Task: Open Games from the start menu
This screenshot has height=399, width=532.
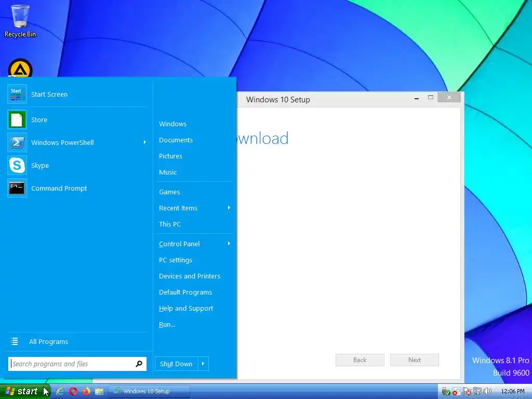Action: click(169, 192)
